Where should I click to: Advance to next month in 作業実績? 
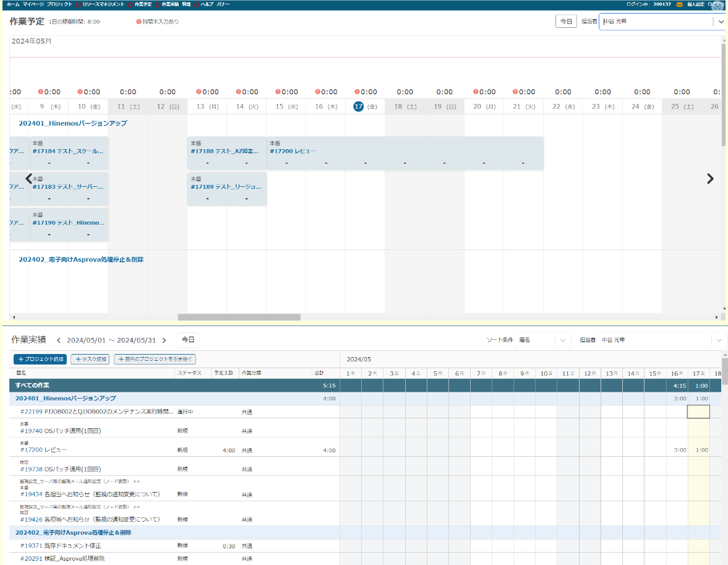(x=164, y=340)
